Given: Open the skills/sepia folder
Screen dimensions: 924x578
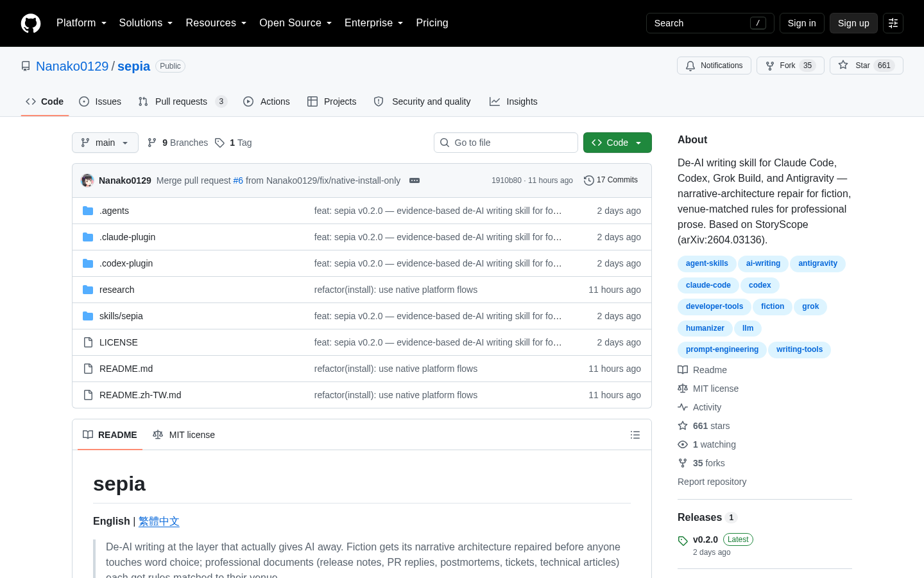Looking at the screenshot, I should tap(121, 316).
